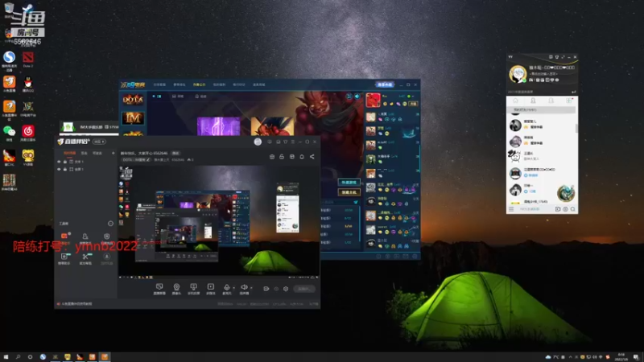Open streaming settings gear icon

click(x=286, y=289)
